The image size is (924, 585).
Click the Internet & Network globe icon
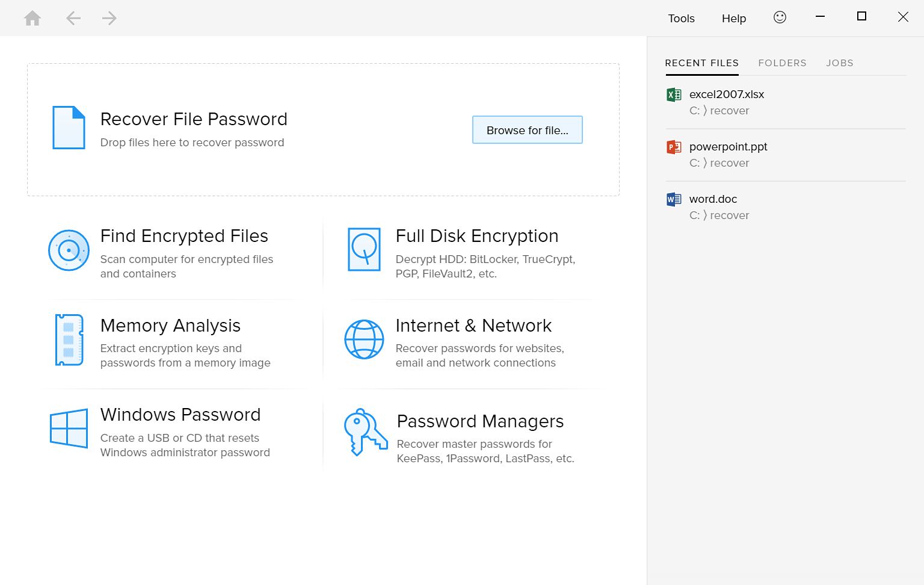tap(364, 339)
